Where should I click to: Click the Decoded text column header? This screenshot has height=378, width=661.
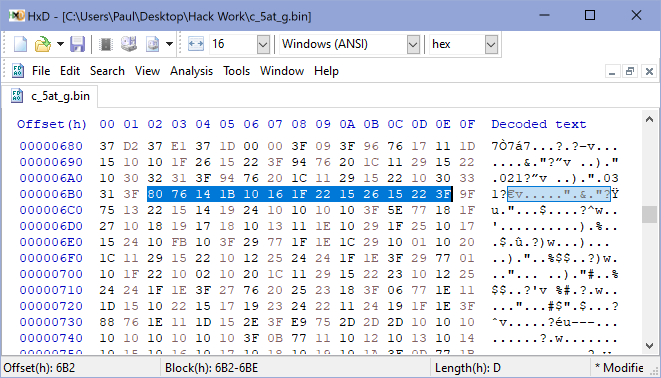point(539,124)
